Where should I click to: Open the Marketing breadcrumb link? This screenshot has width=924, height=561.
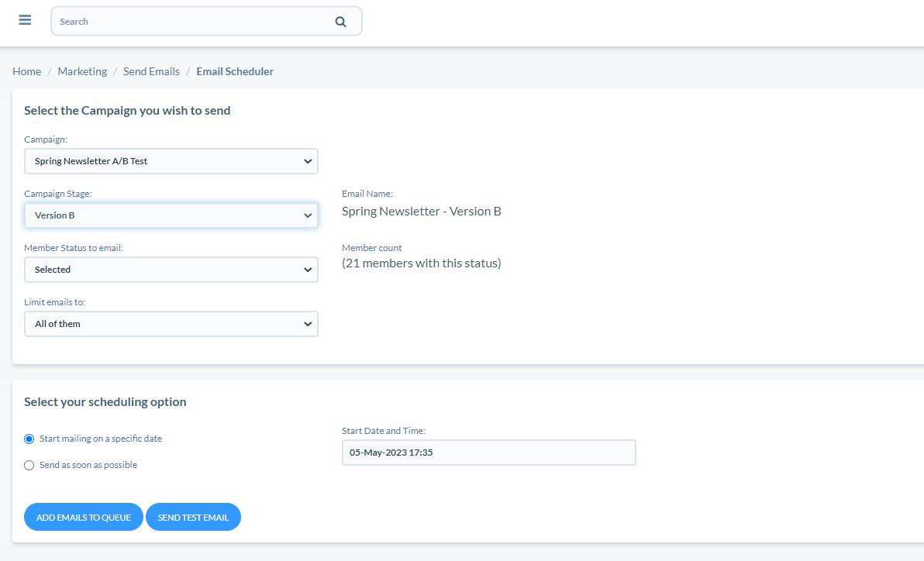(x=82, y=71)
